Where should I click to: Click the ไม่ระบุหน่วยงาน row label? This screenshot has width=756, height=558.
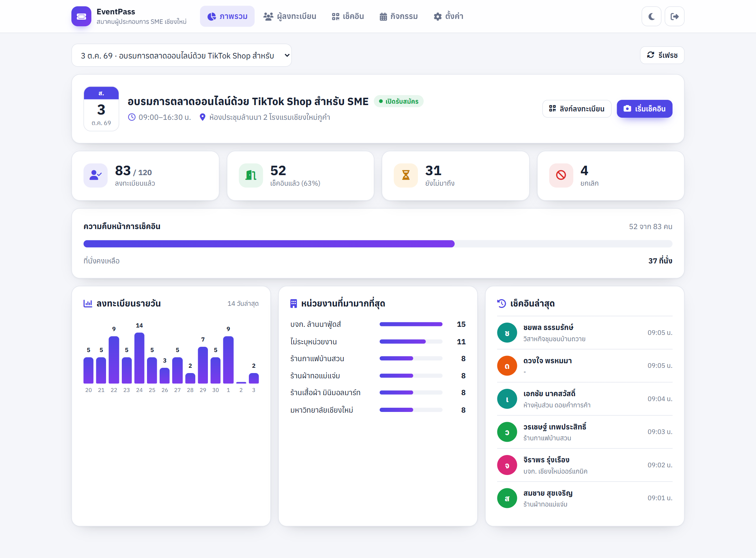tap(313, 342)
